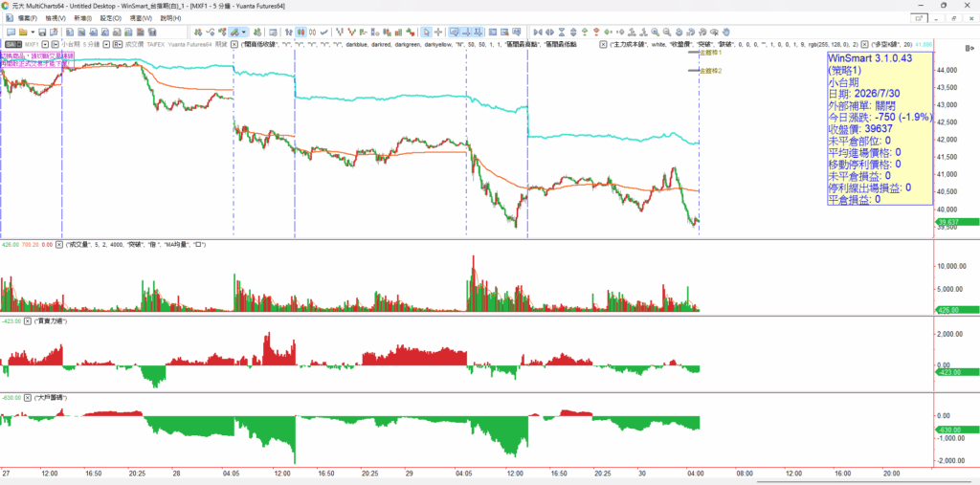Click the decrease bar spacing icon
The height and width of the screenshot is (485, 980).
click(x=538, y=32)
